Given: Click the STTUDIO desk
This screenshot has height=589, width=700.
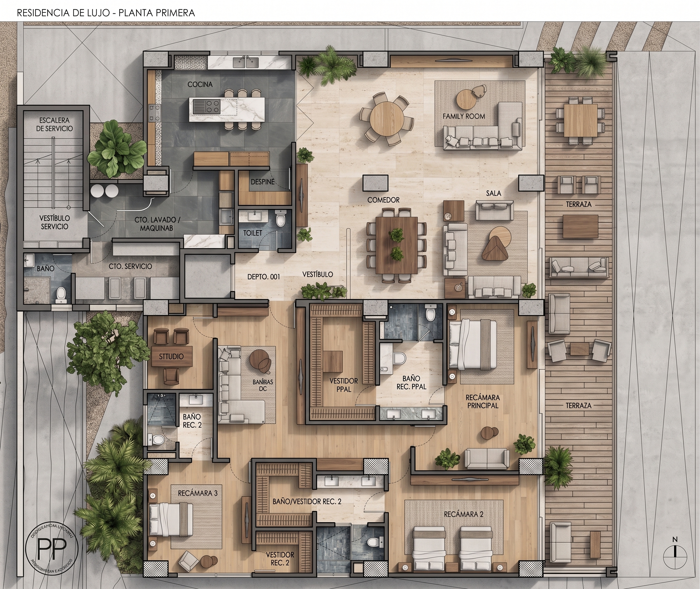Looking at the screenshot, I should pyautogui.click(x=172, y=356).
